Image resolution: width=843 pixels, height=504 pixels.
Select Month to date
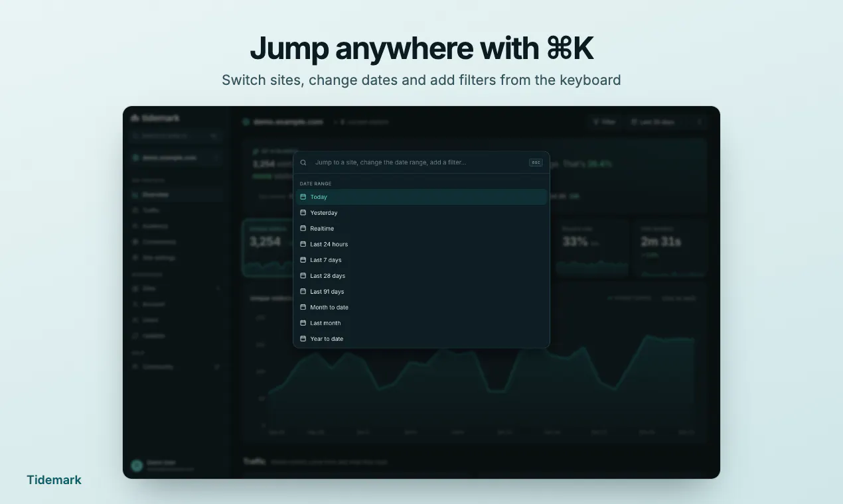point(421,307)
